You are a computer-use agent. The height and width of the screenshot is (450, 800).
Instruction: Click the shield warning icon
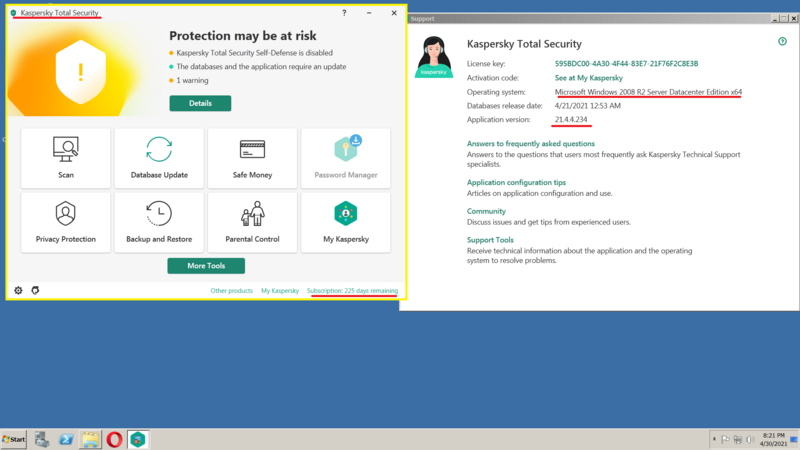(81, 72)
